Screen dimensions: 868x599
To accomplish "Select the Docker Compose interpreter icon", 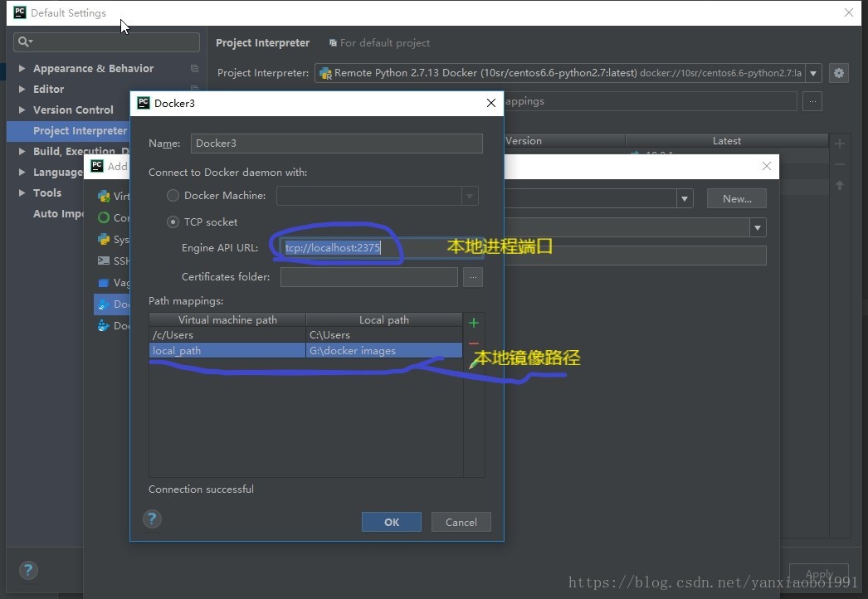I will 104,325.
